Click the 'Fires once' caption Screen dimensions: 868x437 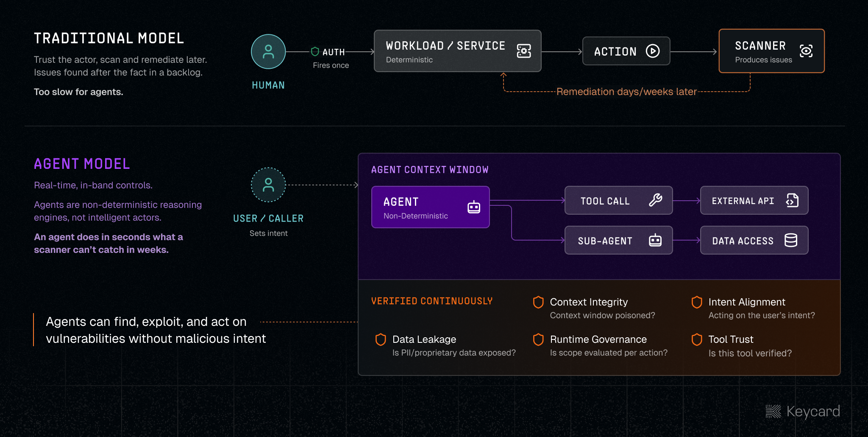point(331,65)
